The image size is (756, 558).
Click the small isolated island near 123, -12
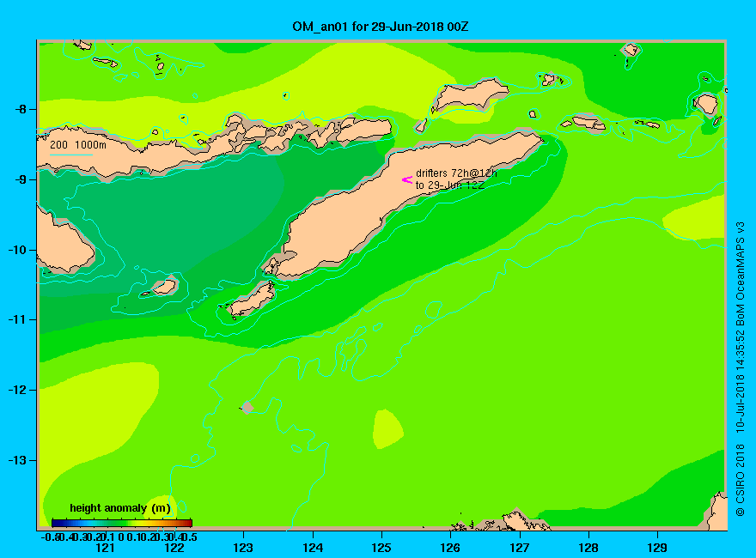point(247,407)
